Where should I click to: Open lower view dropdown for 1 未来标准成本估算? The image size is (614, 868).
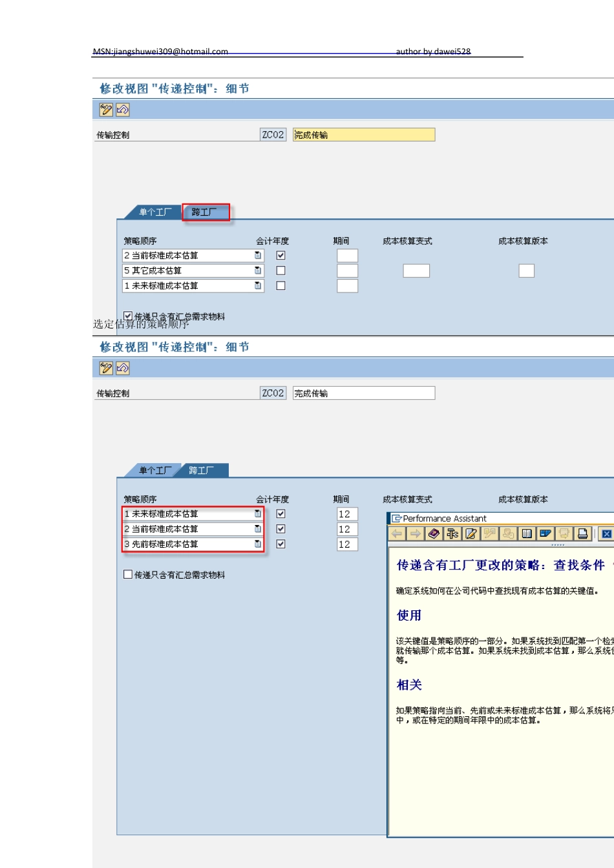pos(258,514)
